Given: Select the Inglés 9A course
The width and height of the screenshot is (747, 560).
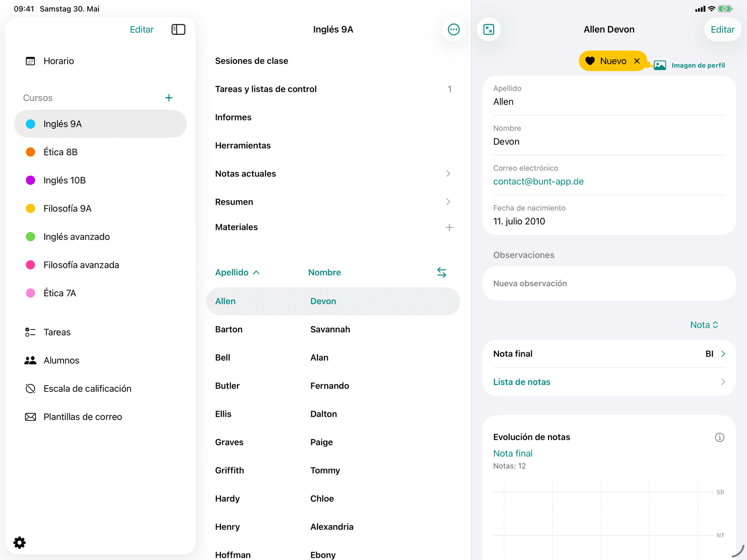Looking at the screenshot, I should pyautogui.click(x=100, y=124).
